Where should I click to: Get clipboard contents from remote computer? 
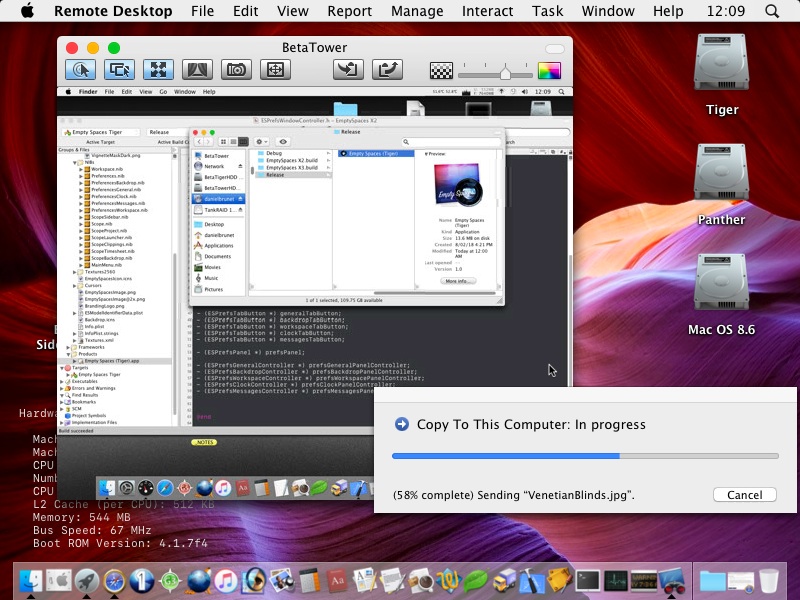[348, 70]
